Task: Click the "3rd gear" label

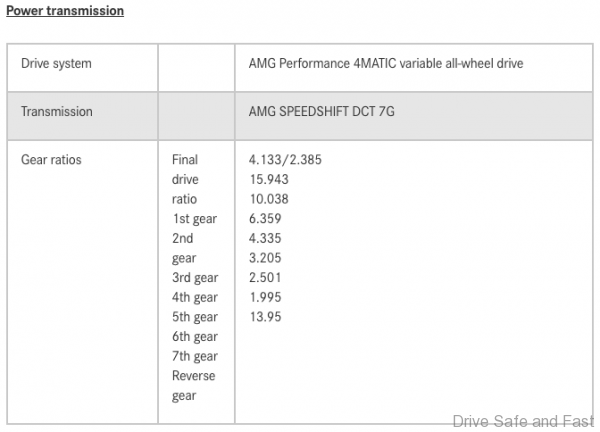Action: [x=194, y=278]
